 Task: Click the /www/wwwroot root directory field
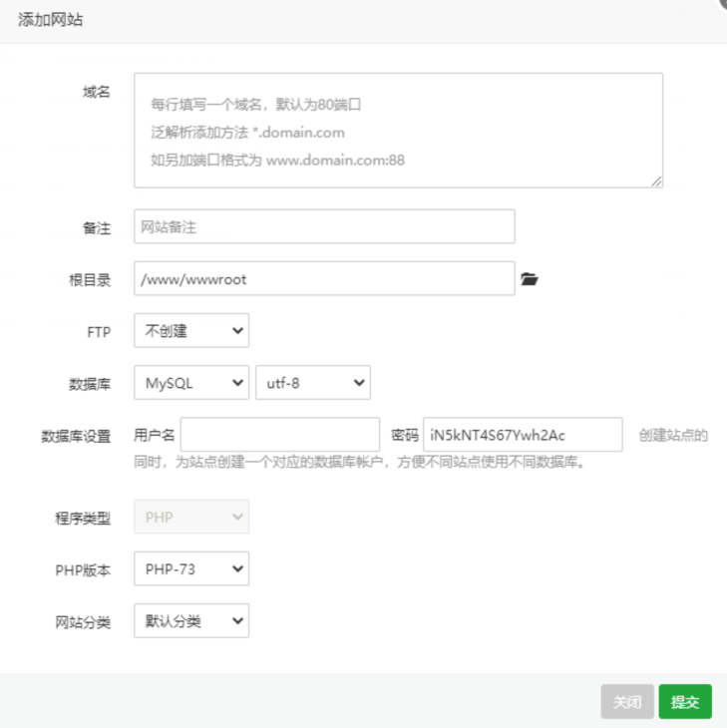pyautogui.click(x=324, y=278)
